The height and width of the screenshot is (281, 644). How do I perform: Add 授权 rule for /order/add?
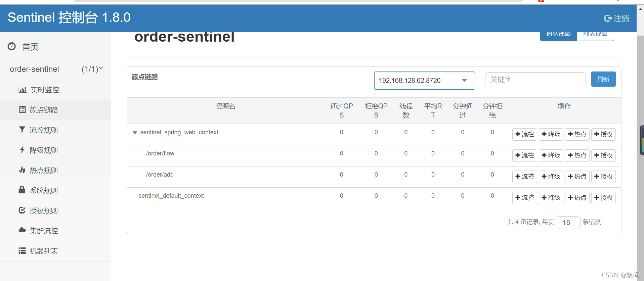click(603, 177)
